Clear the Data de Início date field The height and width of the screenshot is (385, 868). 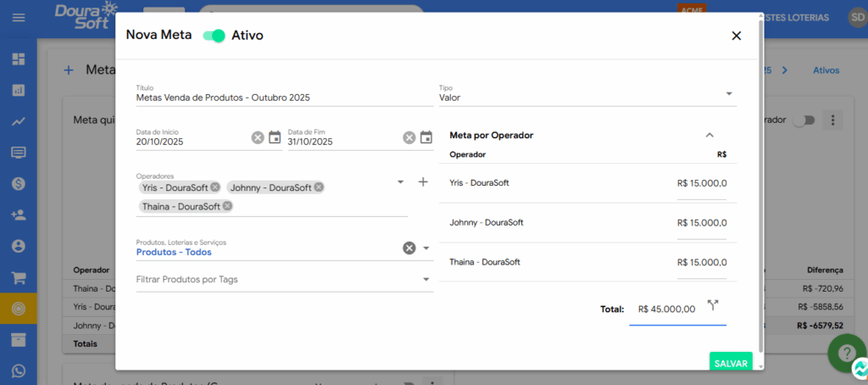258,137
